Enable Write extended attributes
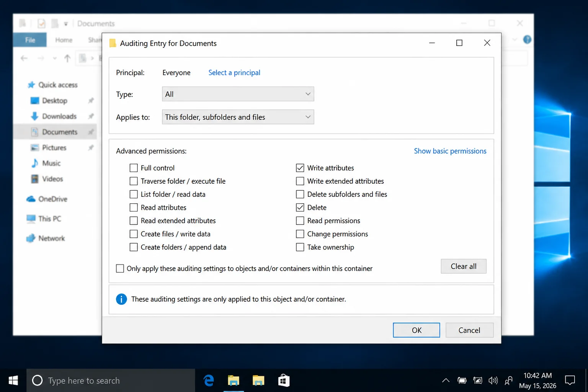 pyautogui.click(x=300, y=181)
